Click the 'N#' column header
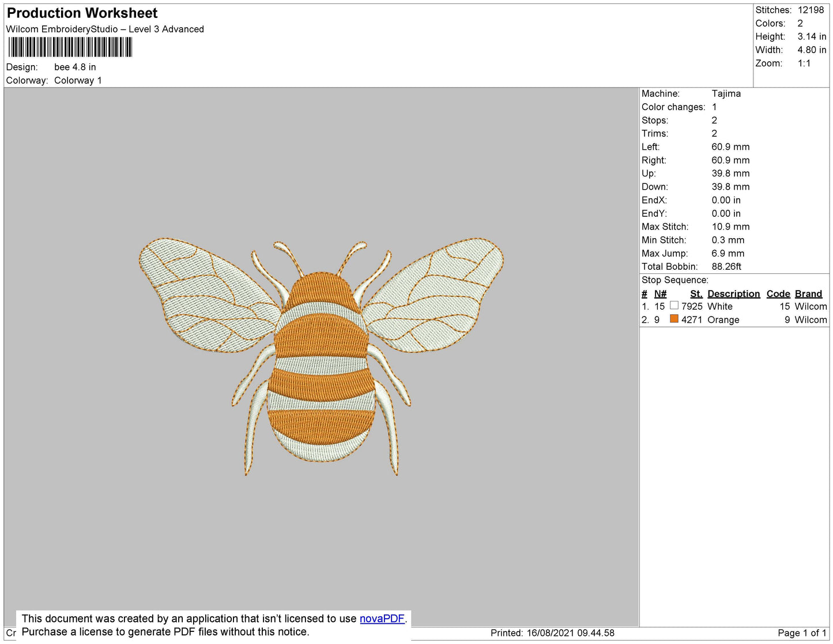833x644 pixels. click(x=660, y=293)
